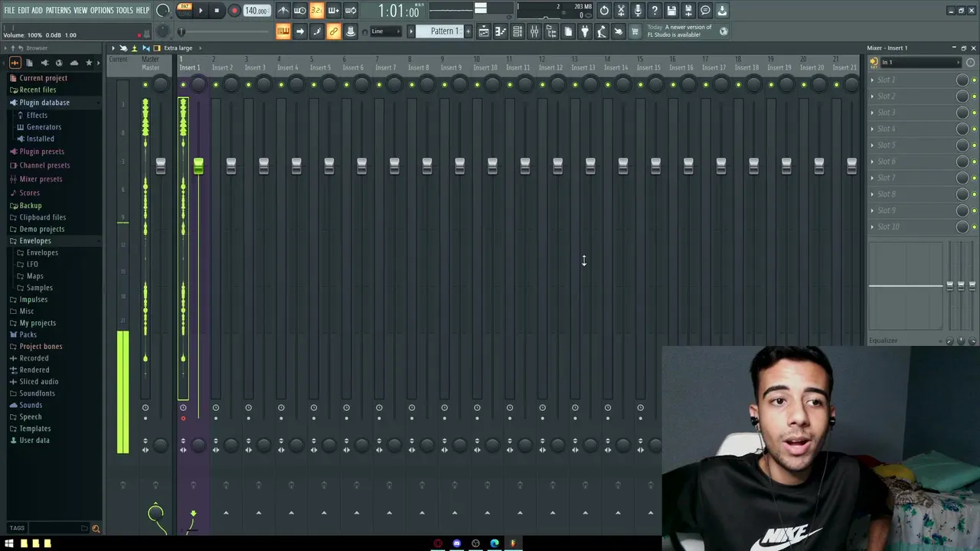Click the microphone one-click recording icon
The width and height of the screenshot is (980, 551).
click(638, 11)
